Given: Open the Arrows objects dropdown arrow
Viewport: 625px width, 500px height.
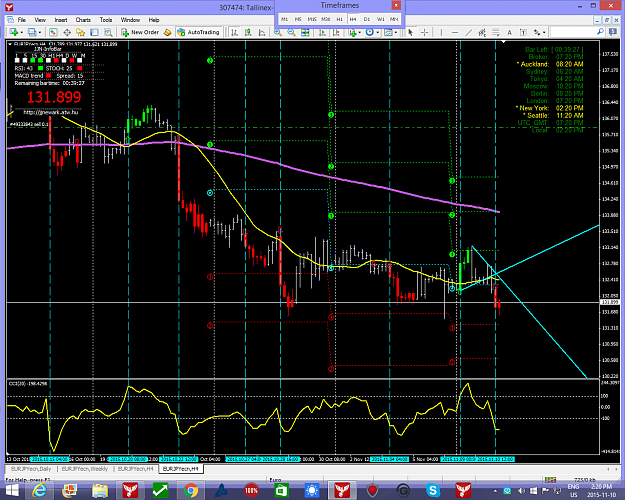Looking at the screenshot, I should [x=544, y=32].
